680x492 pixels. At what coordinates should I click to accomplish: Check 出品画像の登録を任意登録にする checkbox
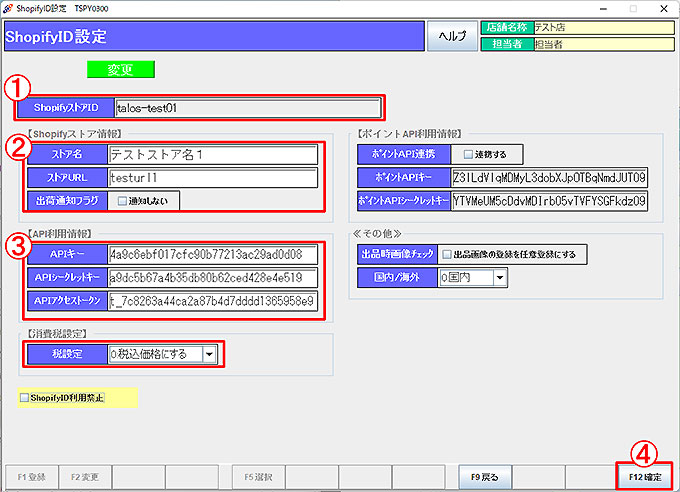447,255
